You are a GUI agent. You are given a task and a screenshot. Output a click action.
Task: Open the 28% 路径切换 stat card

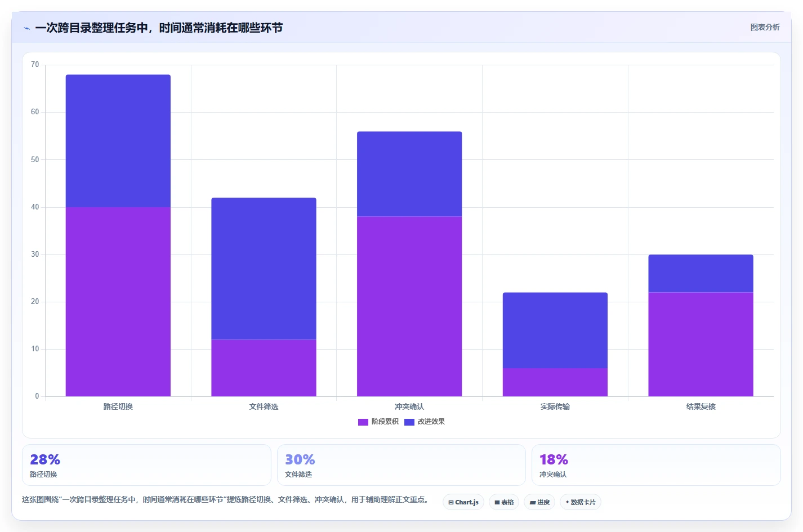click(x=146, y=465)
